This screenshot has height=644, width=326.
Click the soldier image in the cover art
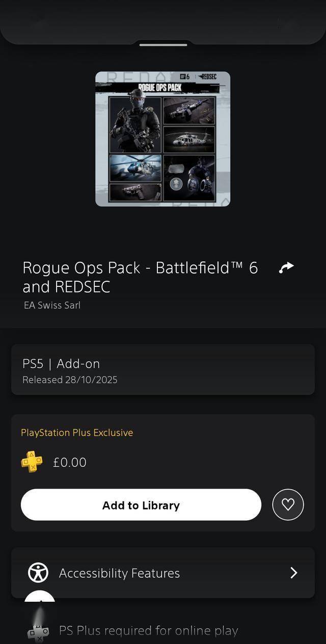tap(135, 125)
